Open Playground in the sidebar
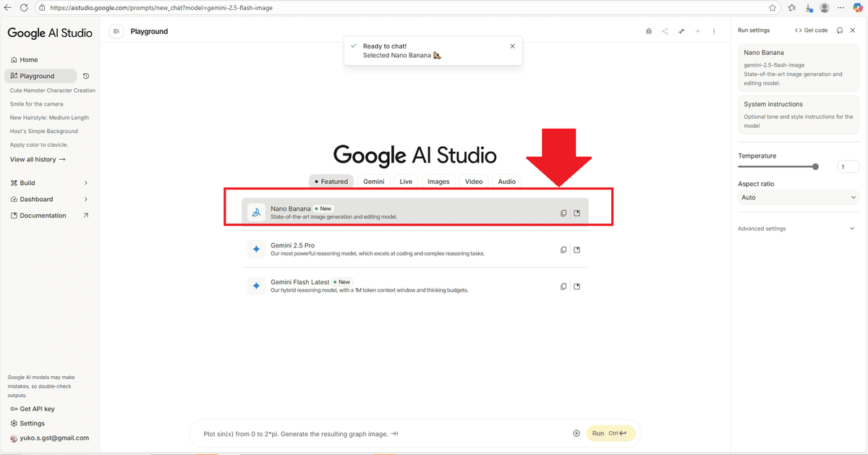Screen dimensions: 868x455 coord(40,76)
